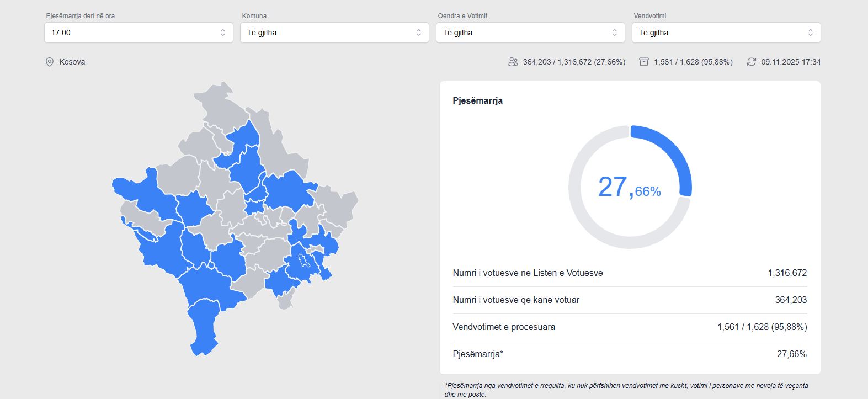Click the Numri i votuesve që kanë votuar row
The height and width of the screenshot is (399, 868).
tap(629, 300)
